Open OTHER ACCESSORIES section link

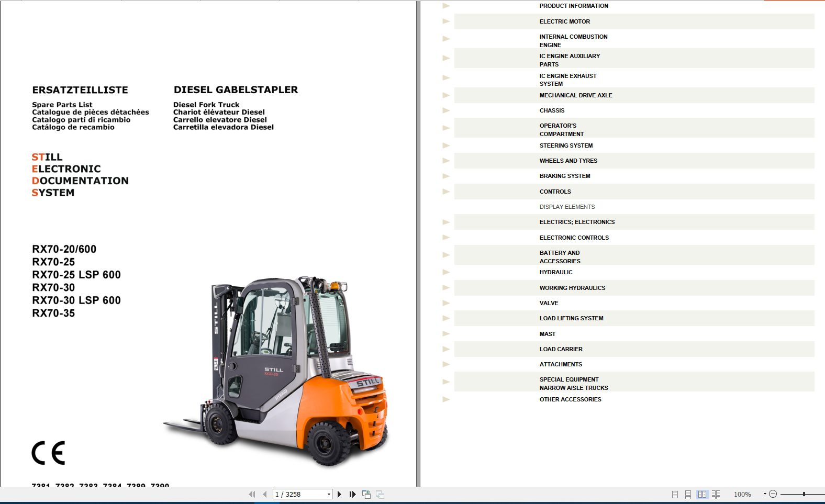tap(570, 399)
